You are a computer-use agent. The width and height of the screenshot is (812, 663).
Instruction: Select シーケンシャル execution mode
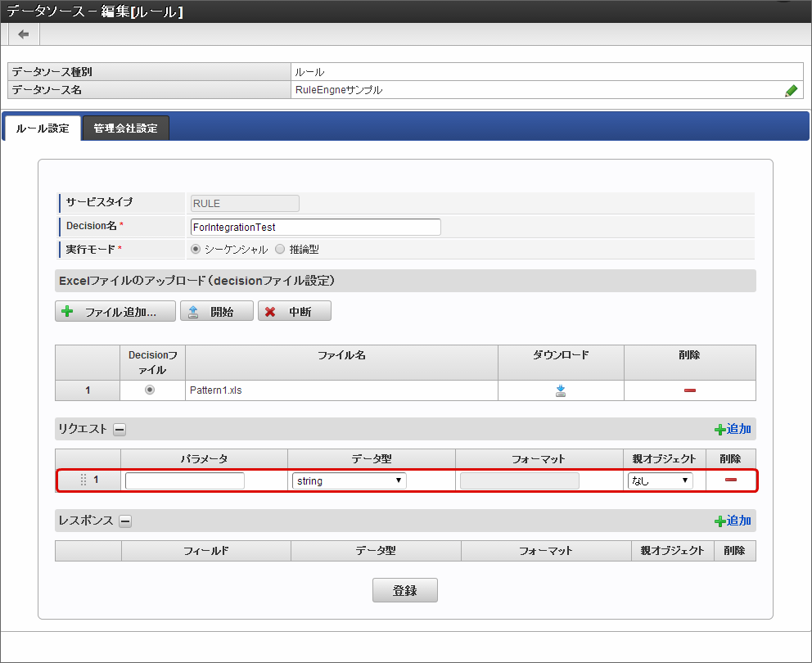[196, 249]
